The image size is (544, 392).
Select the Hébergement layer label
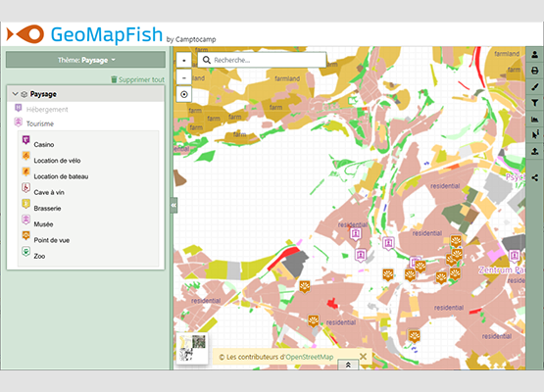click(47, 110)
